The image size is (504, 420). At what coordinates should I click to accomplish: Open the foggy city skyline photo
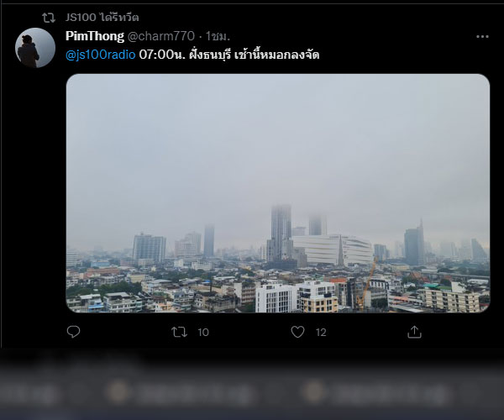point(278,193)
